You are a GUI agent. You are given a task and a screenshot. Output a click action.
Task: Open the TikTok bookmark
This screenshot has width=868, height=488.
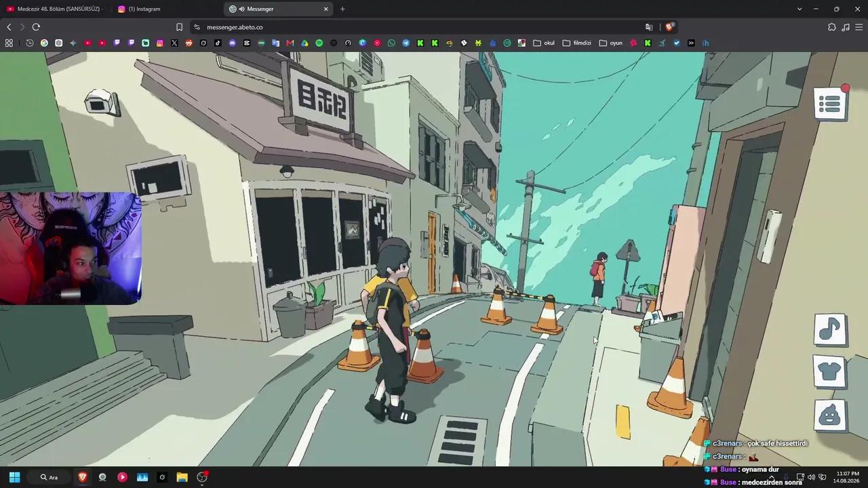point(218,43)
